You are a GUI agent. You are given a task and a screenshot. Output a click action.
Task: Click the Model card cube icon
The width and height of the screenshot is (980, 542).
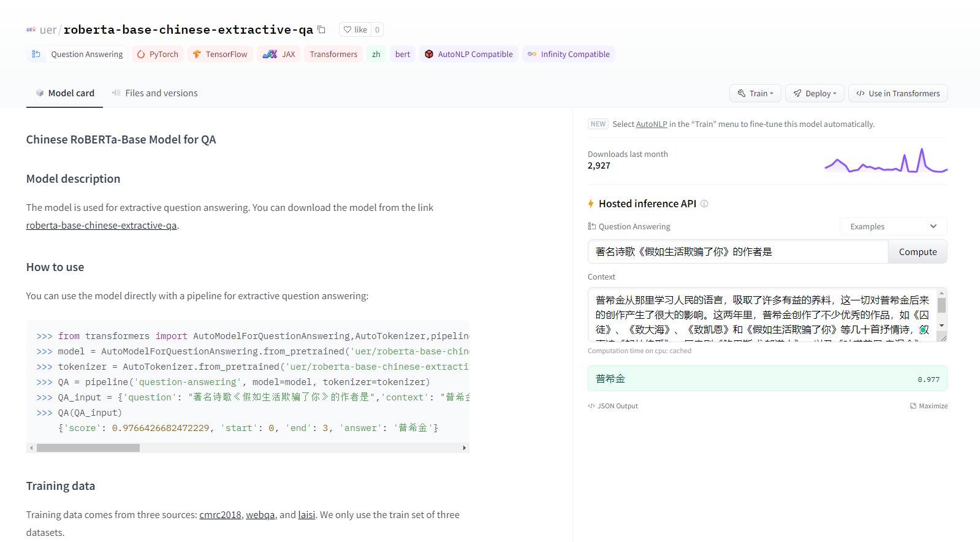coord(40,93)
